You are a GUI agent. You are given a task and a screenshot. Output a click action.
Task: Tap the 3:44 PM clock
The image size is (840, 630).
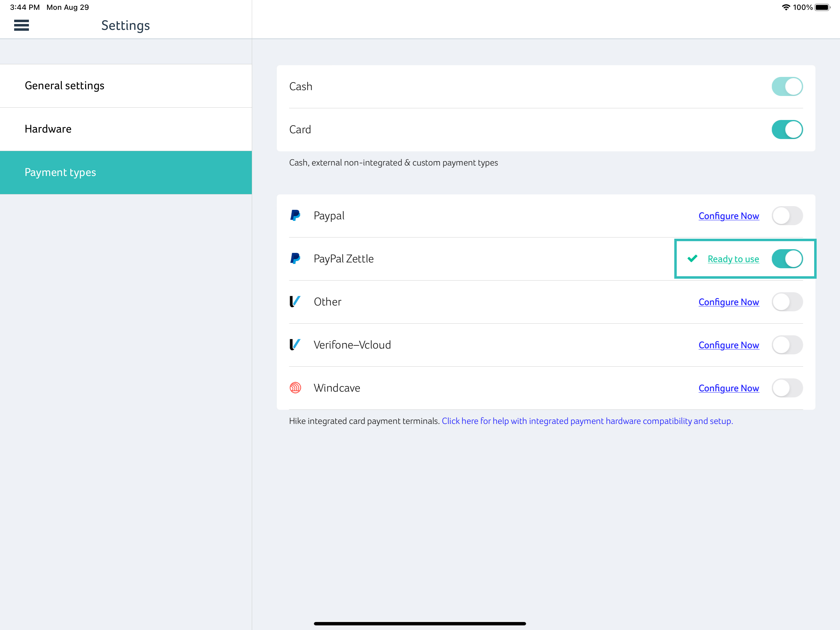(25, 7)
